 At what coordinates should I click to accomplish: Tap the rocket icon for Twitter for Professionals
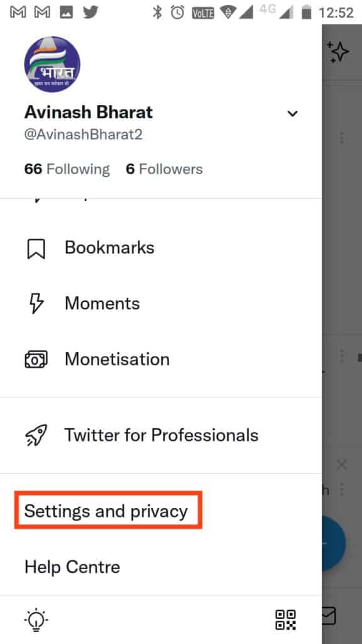36,435
